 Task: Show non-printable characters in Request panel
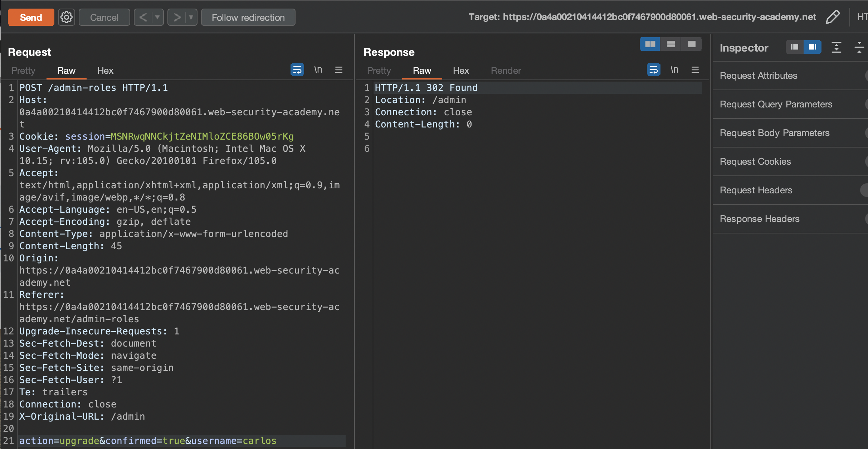(x=318, y=70)
